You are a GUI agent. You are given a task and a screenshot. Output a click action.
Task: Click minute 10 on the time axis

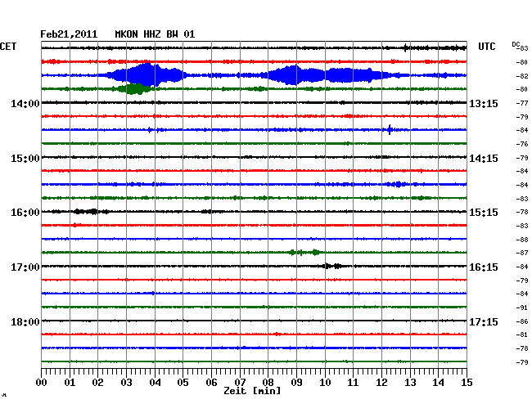[x=325, y=383]
